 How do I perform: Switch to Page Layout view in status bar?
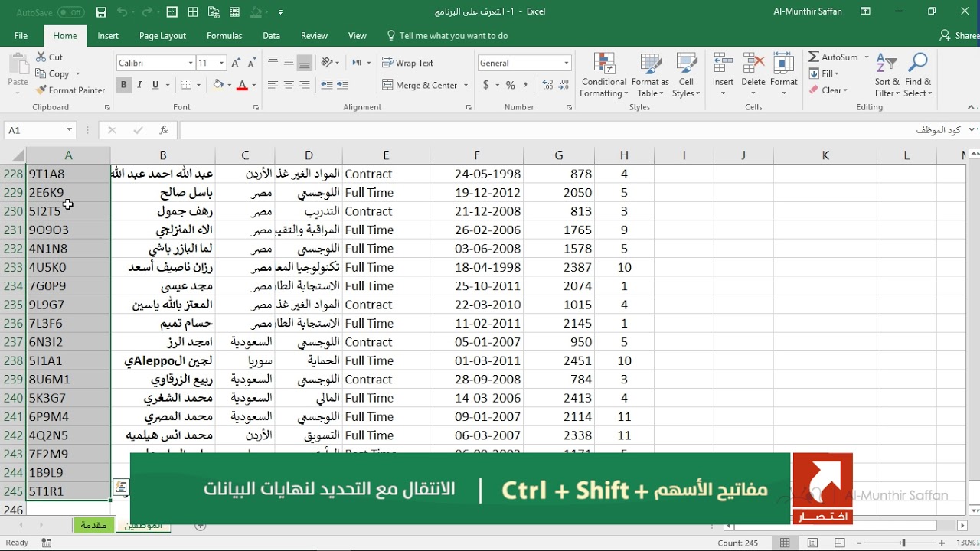(x=812, y=543)
